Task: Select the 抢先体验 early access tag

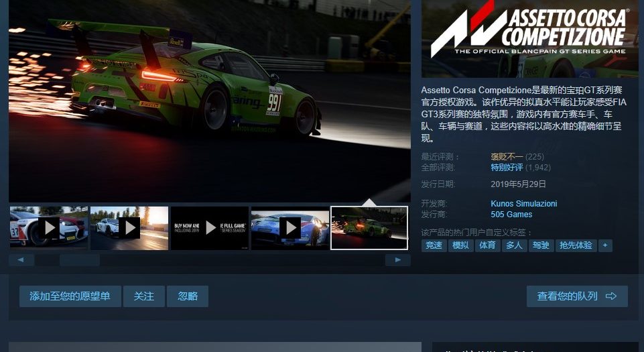Action: coord(576,245)
